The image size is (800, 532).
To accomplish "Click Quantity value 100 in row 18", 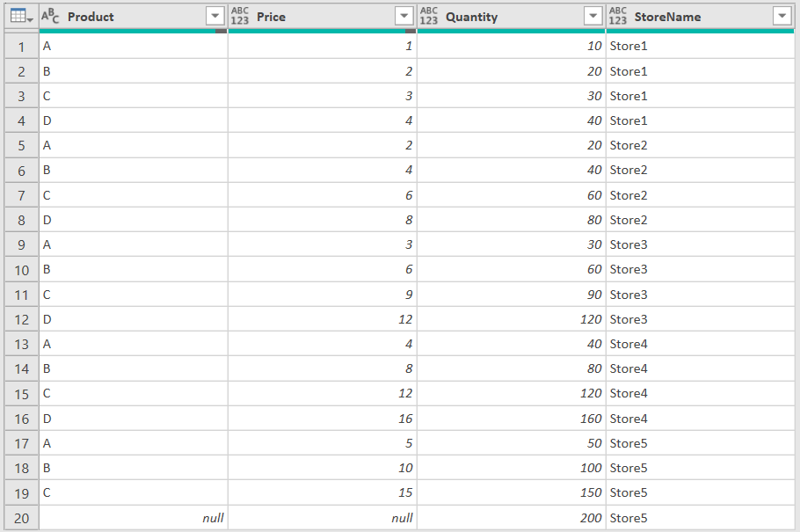I will tap(512, 468).
